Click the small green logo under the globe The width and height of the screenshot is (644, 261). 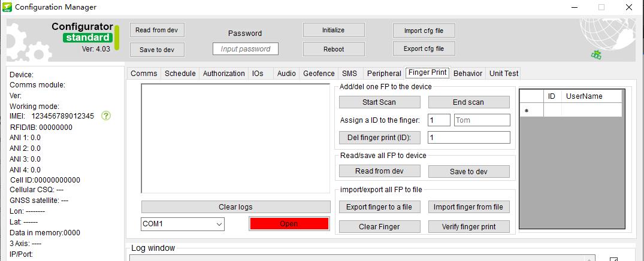click(x=596, y=54)
